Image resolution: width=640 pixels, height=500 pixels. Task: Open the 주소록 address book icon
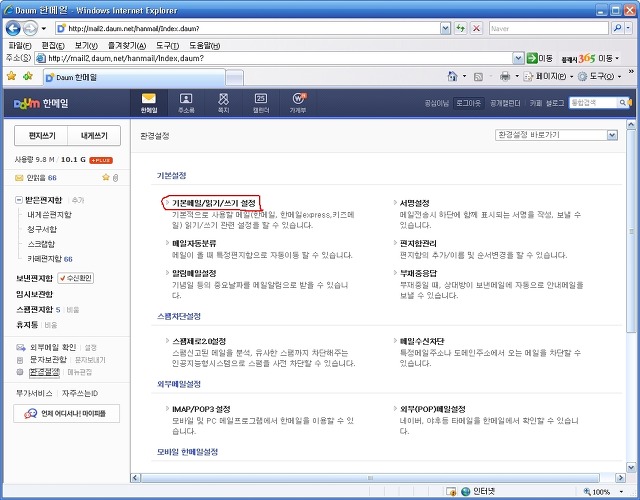[x=186, y=102]
